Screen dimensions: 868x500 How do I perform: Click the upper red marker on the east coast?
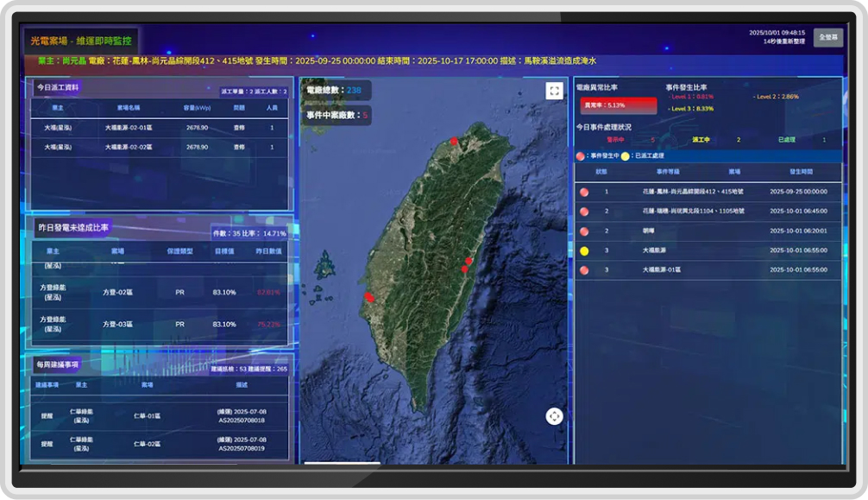[469, 260]
